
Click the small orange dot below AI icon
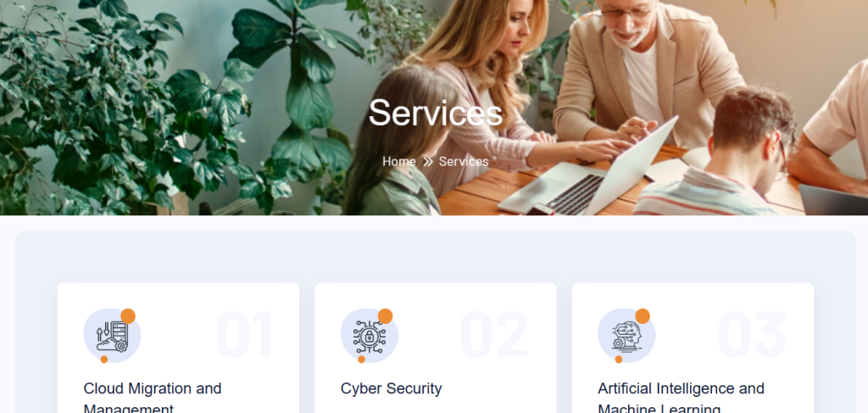[x=619, y=360]
